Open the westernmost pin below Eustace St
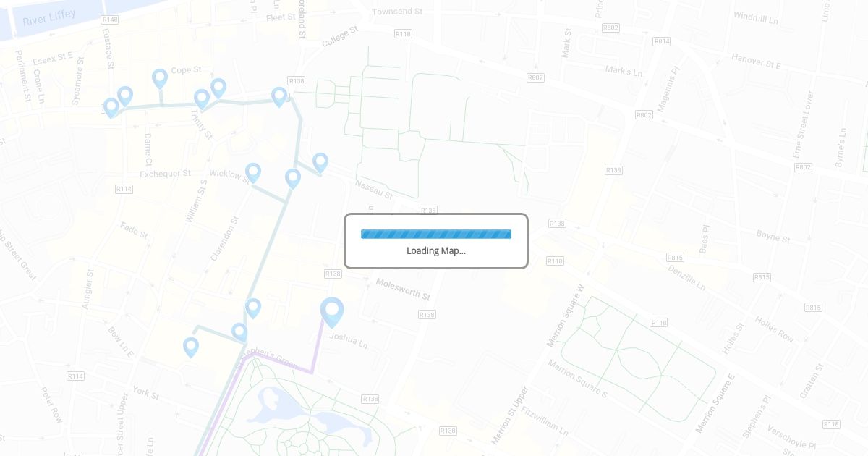The height and width of the screenshot is (456, 868). click(111, 108)
